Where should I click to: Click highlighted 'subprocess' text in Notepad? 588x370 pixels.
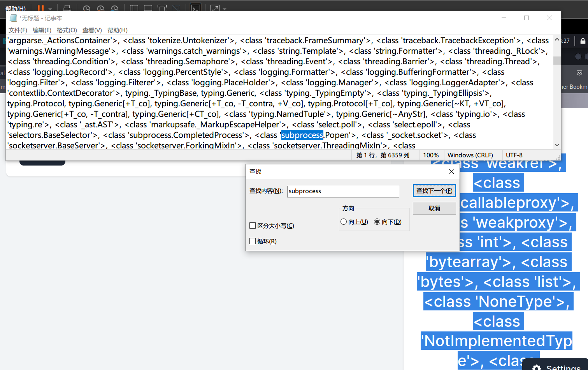coord(302,135)
